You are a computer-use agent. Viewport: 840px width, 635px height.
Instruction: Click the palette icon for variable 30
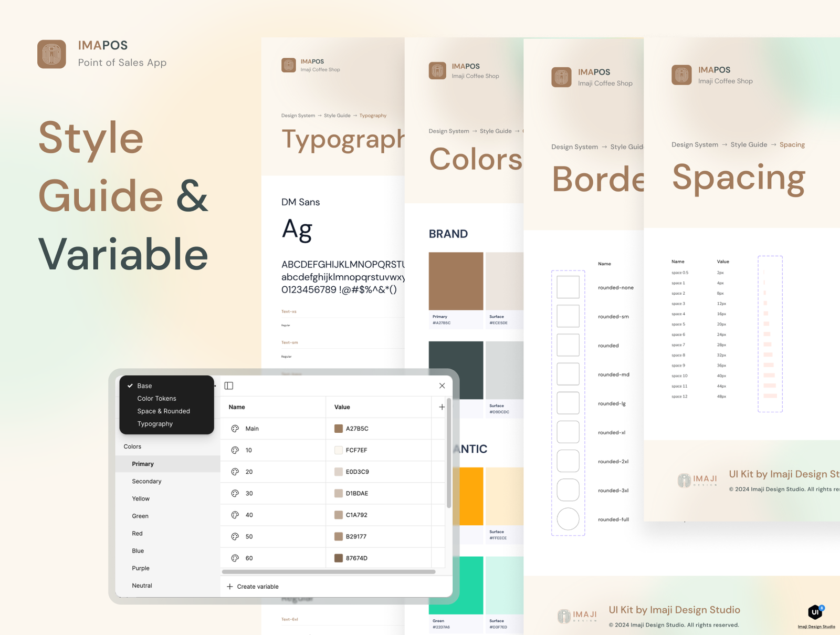click(235, 493)
